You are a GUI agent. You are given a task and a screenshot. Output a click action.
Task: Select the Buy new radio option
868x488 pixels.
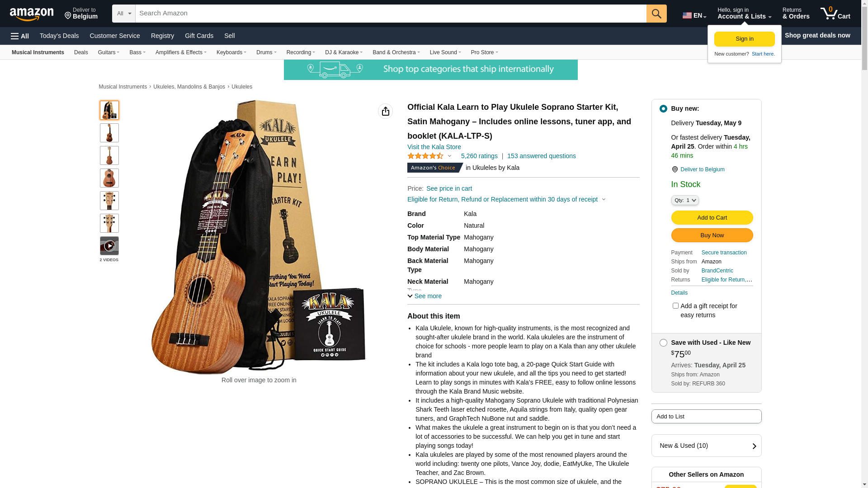coord(663,109)
